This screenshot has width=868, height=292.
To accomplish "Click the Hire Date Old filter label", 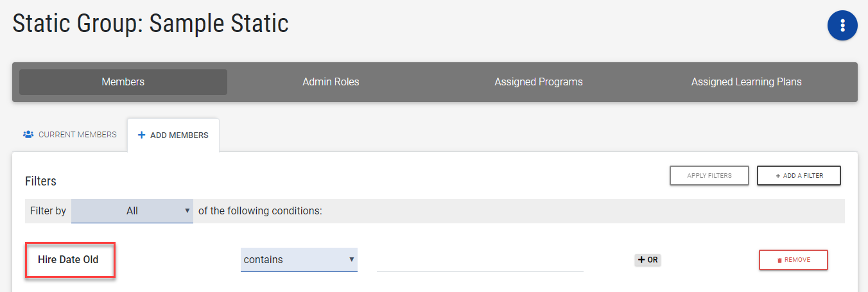I will click(68, 260).
